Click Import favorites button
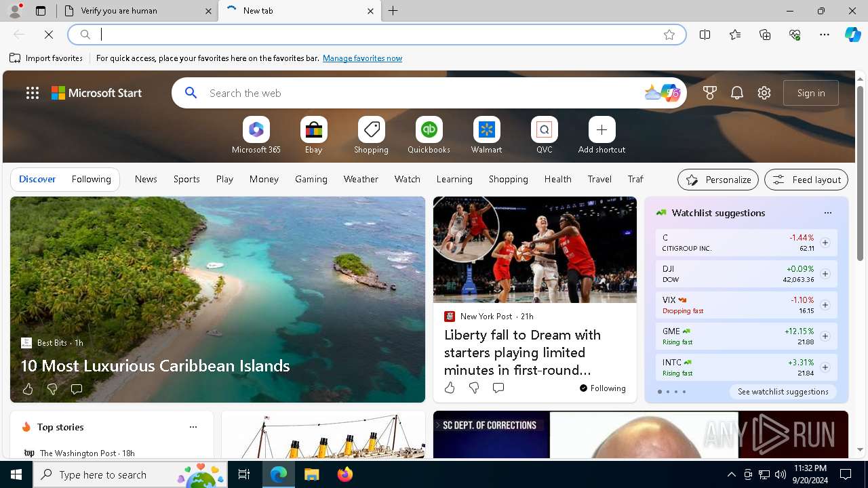This screenshot has width=868, height=488. tap(46, 58)
